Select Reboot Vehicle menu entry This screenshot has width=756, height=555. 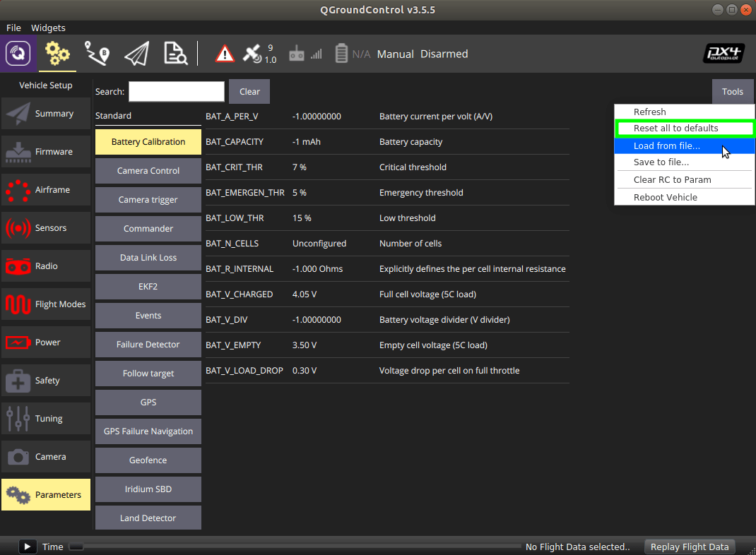tap(684, 198)
